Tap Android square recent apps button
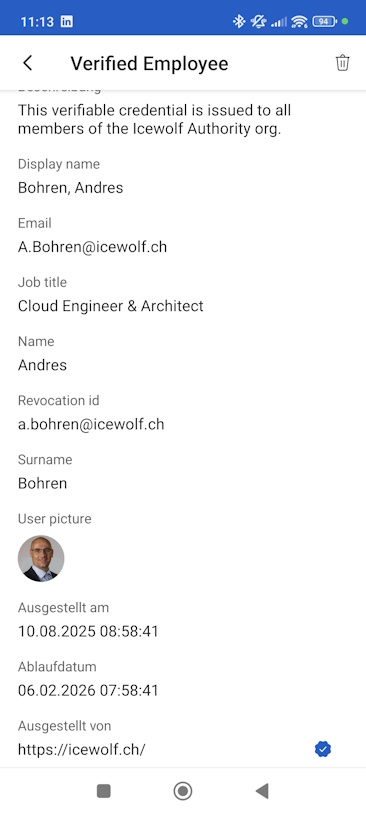366x814 pixels. [104, 791]
